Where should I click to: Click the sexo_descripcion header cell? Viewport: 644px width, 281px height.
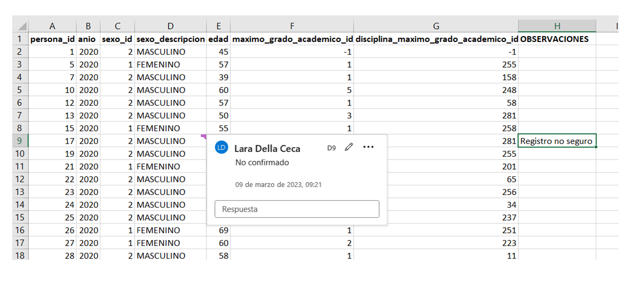point(170,39)
